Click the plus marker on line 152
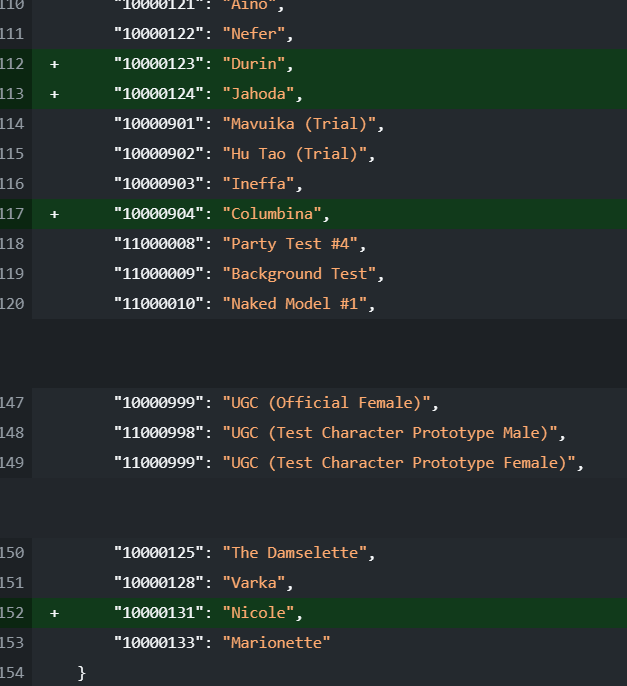Image resolution: width=627 pixels, height=686 pixels. [54, 613]
